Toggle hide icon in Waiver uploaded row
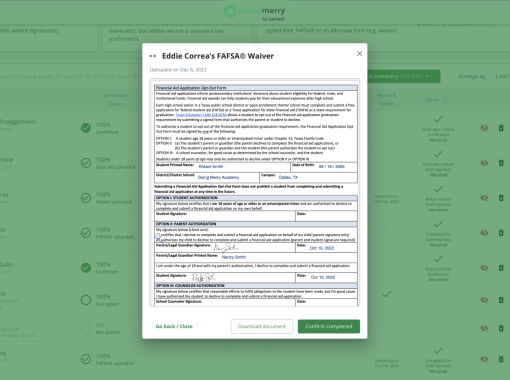Screen dimensions: 510x380 [x=484, y=198]
